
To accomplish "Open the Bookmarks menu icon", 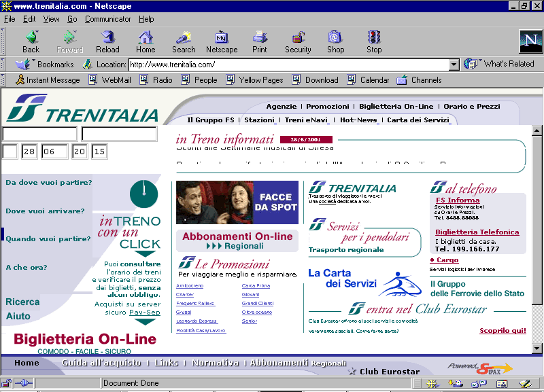I will tap(44, 64).
